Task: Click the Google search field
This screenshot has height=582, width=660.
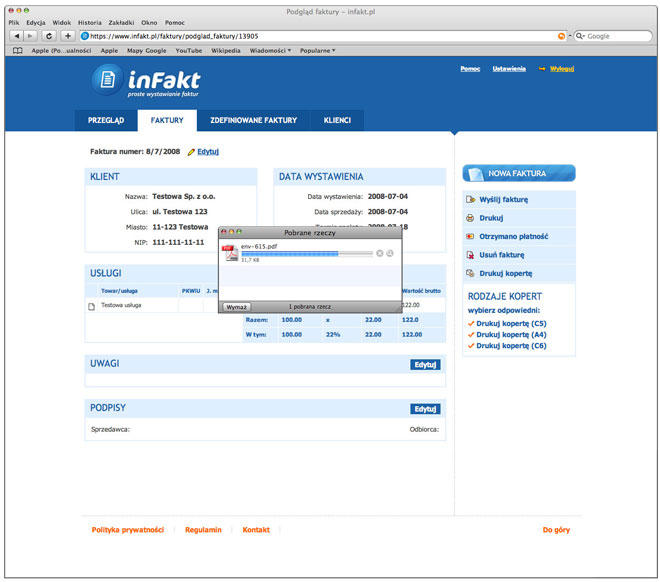Action: [613, 36]
